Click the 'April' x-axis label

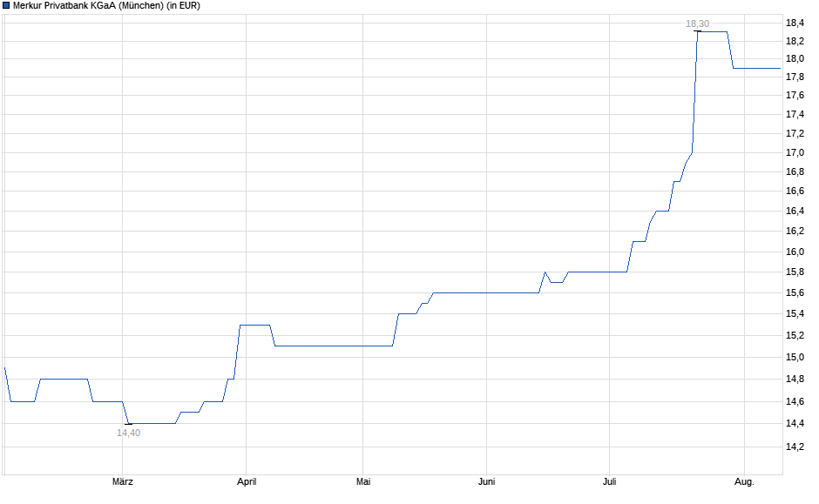coord(247,482)
